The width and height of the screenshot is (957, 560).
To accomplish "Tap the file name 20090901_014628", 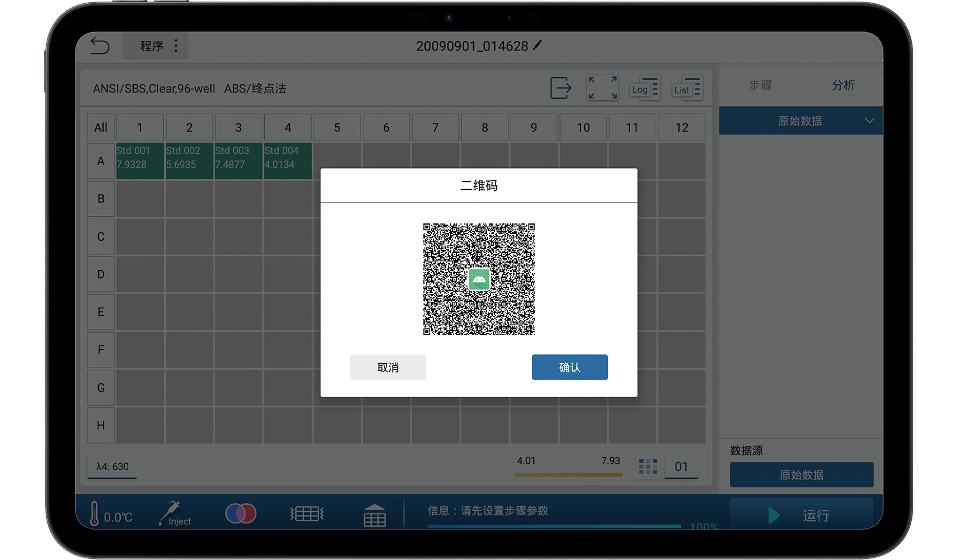I will pos(472,46).
